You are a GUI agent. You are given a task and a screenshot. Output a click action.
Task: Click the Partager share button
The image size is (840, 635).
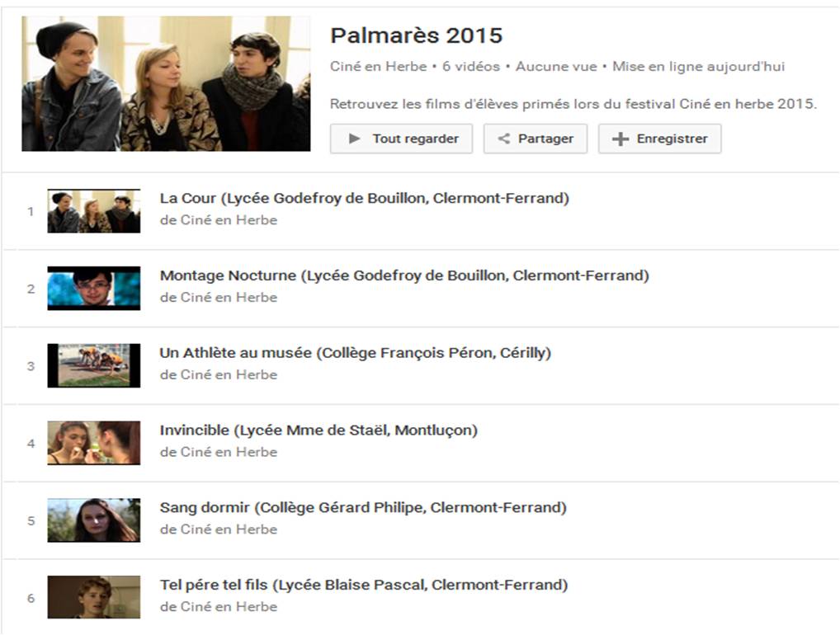(536, 139)
